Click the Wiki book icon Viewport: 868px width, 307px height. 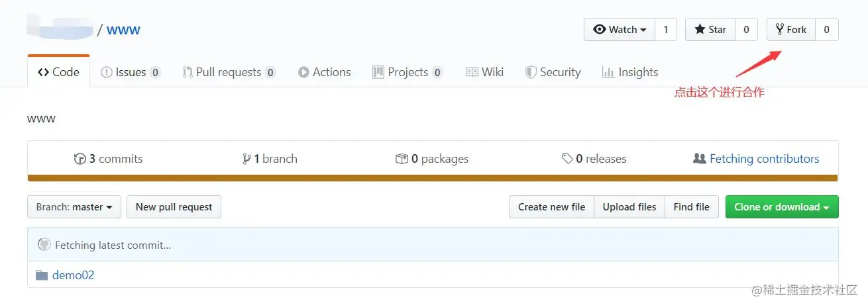tap(472, 72)
